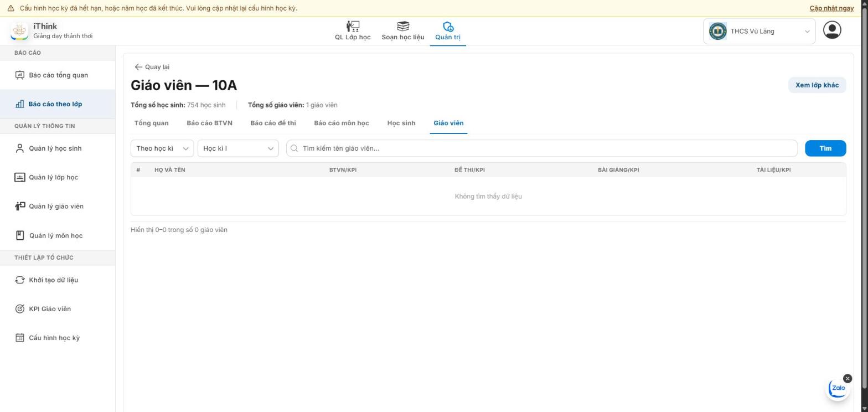Screen dimensions: 868x412
Task: Open QL Lớp học classroom icon
Action: [x=353, y=26]
